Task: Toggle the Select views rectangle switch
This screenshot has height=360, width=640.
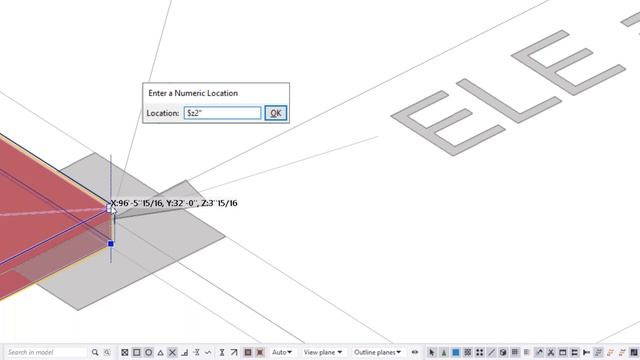Action: [563, 352]
